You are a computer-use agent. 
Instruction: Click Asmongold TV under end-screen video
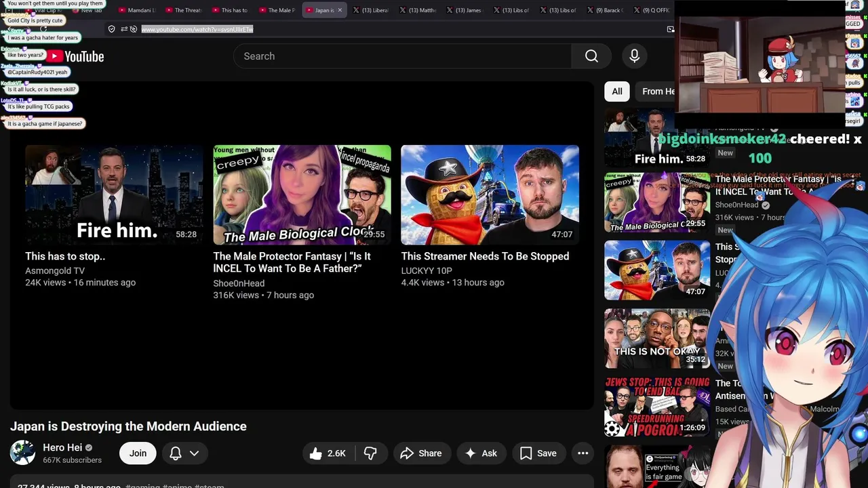(x=55, y=270)
